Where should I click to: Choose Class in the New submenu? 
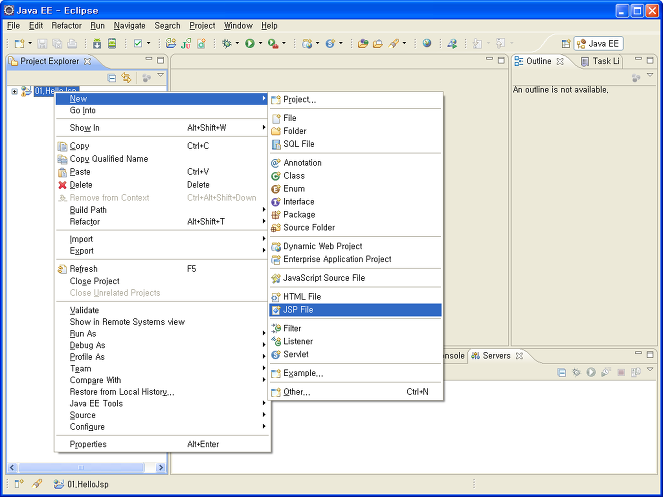pyautogui.click(x=356, y=176)
